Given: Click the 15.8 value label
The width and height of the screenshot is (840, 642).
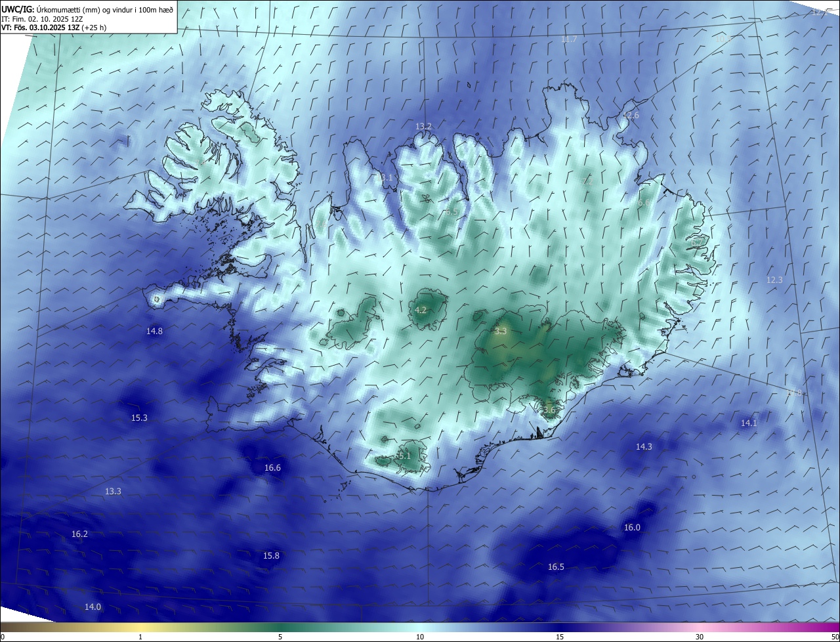Looking at the screenshot, I should pyautogui.click(x=271, y=556).
